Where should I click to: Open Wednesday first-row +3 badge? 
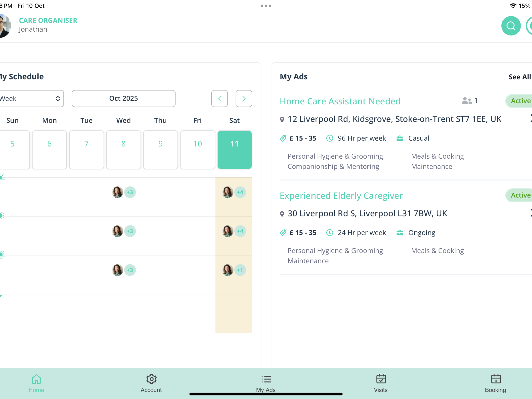[130, 192]
